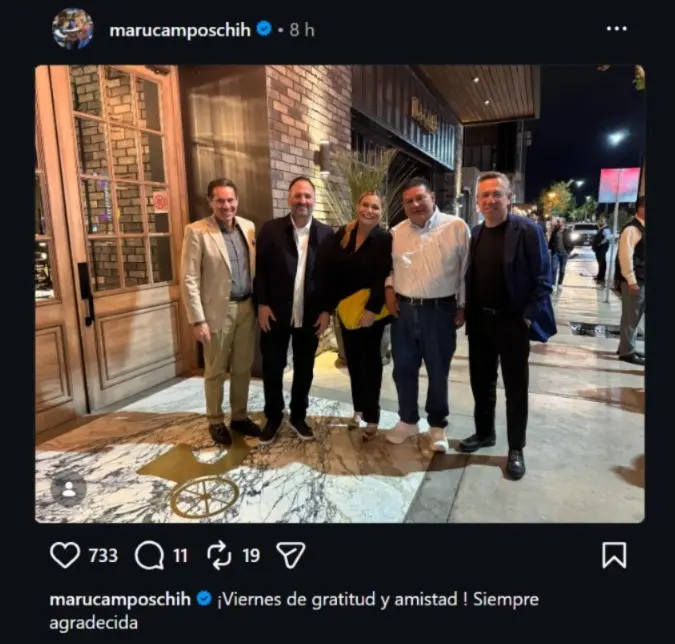The width and height of the screenshot is (675, 644).
Task: Open comments via the speech bubble icon
Action: (x=149, y=555)
